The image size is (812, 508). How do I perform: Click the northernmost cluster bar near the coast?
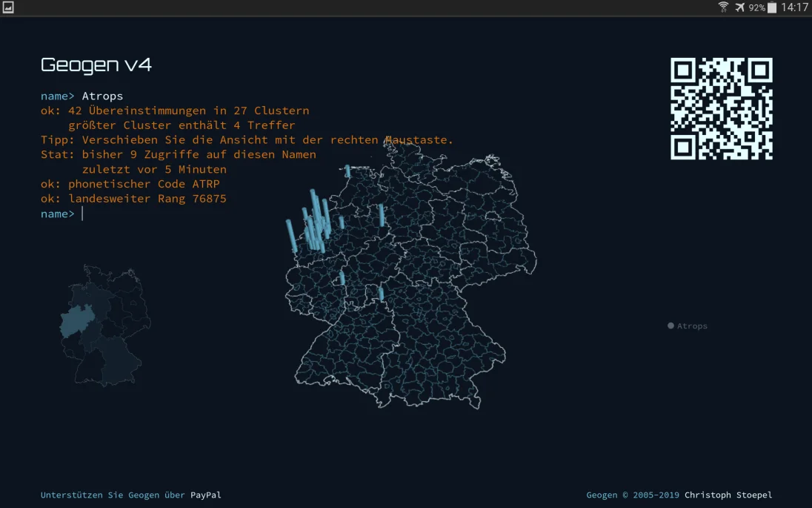347,171
